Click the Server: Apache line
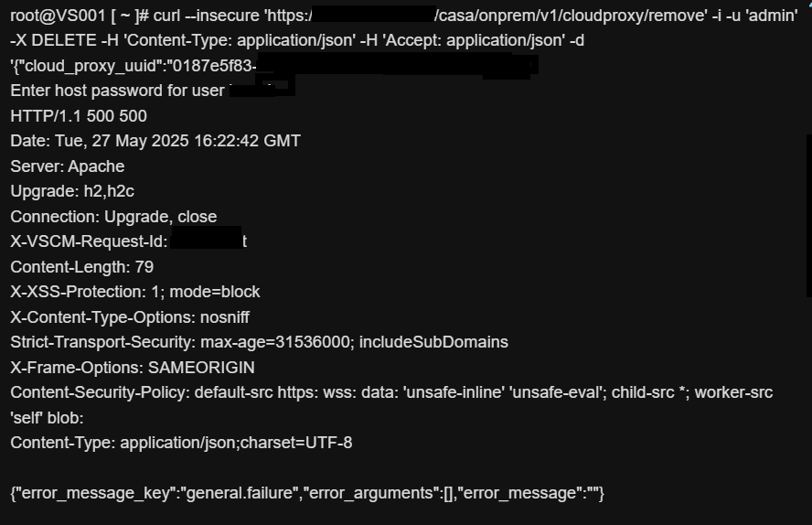This screenshot has height=525, width=812. pyautogui.click(x=68, y=166)
